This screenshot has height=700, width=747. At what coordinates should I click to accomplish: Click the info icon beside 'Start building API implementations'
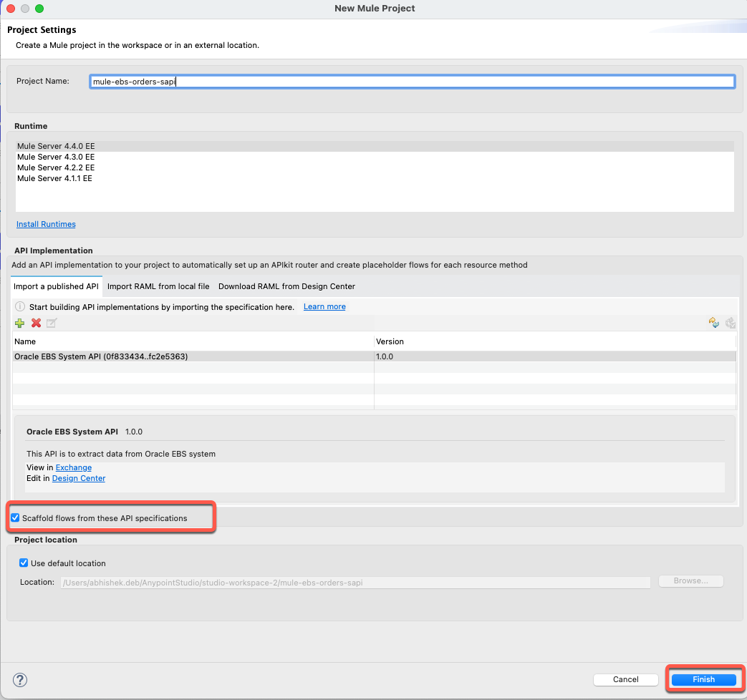pyautogui.click(x=20, y=306)
